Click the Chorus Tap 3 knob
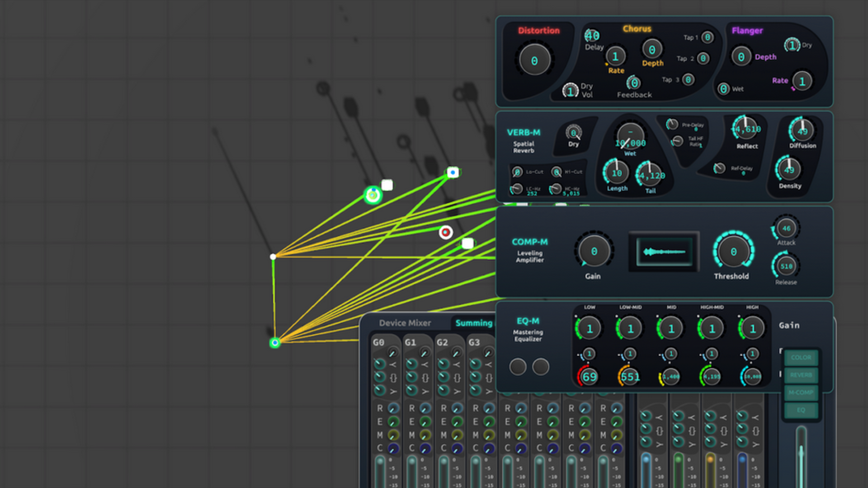This screenshot has height=488, width=868. 688,80
